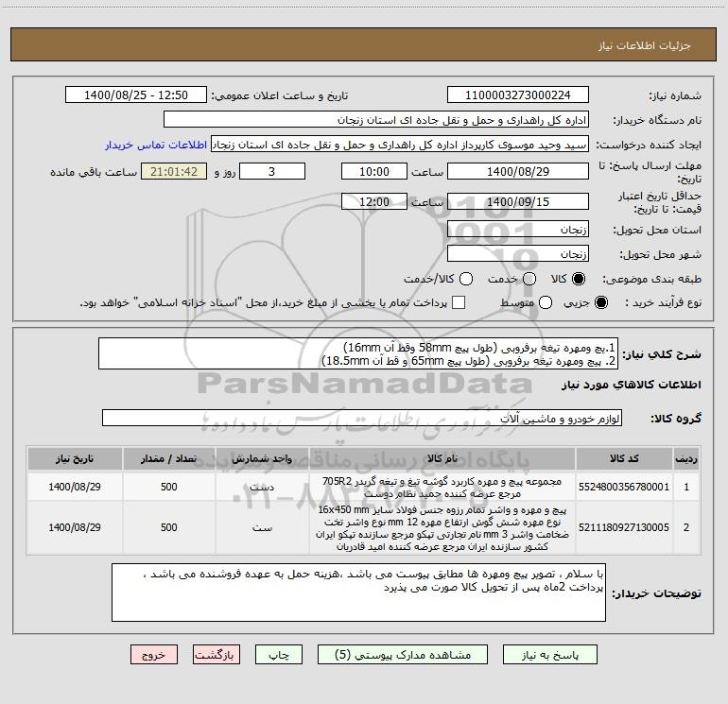Image resolution: width=728 pixels, height=704 pixels.
Task: Click the نام کالا column header
Action: click(442, 458)
